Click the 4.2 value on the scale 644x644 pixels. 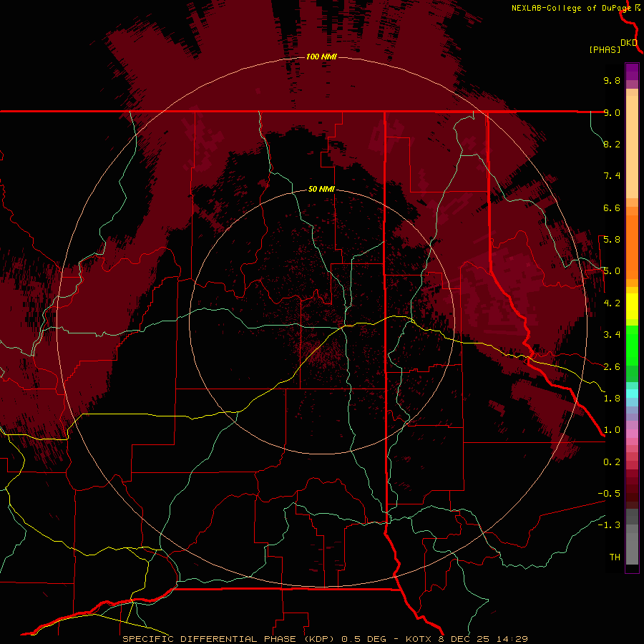pyautogui.click(x=612, y=303)
